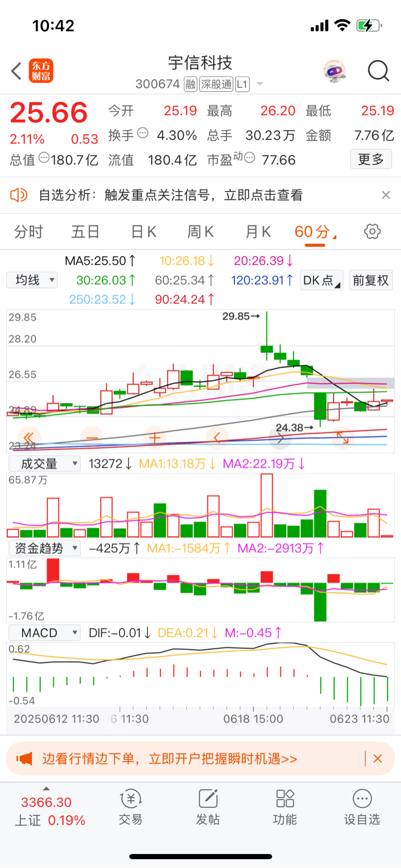
Task: Dismiss the 自选分析 notice
Action: click(x=386, y=195)
